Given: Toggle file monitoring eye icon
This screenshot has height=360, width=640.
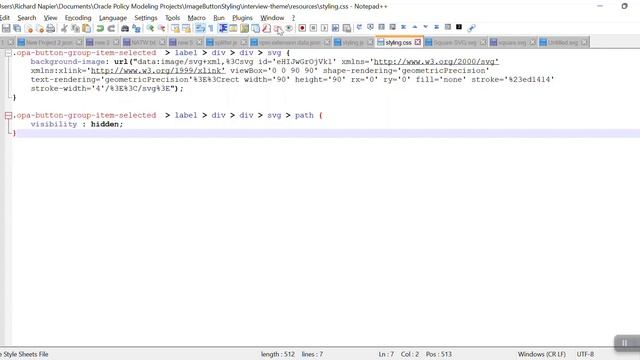Looking at the screenshot, I should point(289,28).
